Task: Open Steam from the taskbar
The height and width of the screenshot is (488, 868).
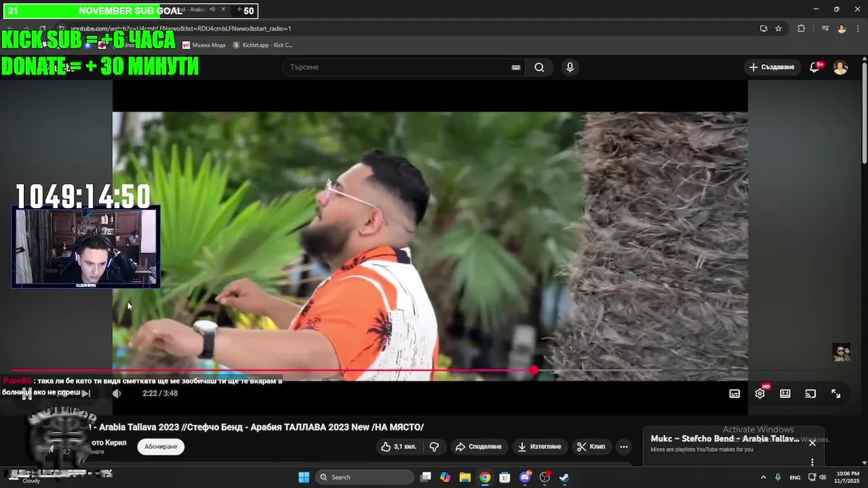Action: coord(564,477)
